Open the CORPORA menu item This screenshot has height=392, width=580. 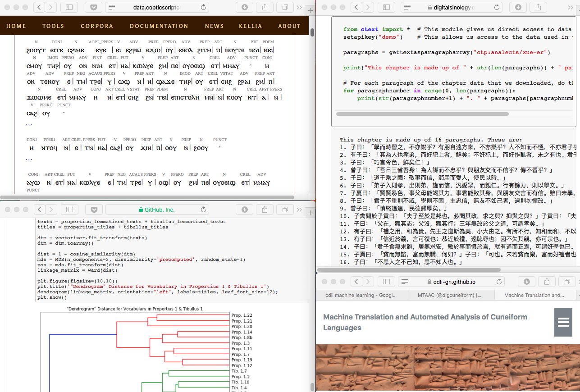97,26
